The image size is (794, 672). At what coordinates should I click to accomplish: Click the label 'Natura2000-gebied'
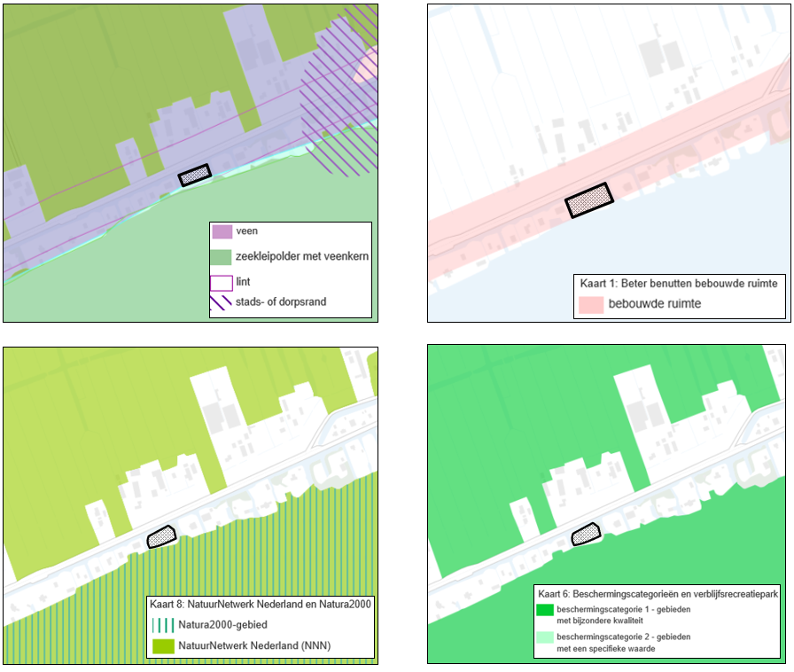click(x=222, y=625)
